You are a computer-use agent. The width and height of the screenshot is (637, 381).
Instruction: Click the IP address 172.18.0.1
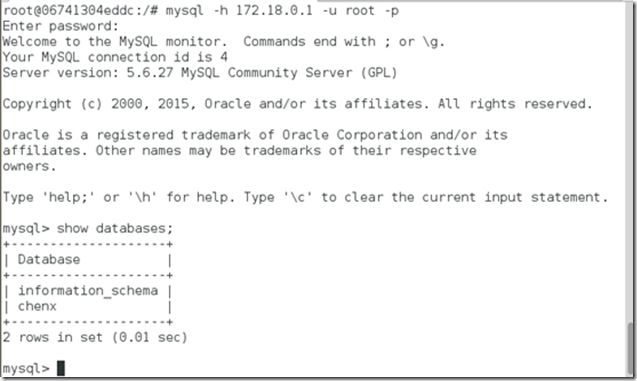275,11
